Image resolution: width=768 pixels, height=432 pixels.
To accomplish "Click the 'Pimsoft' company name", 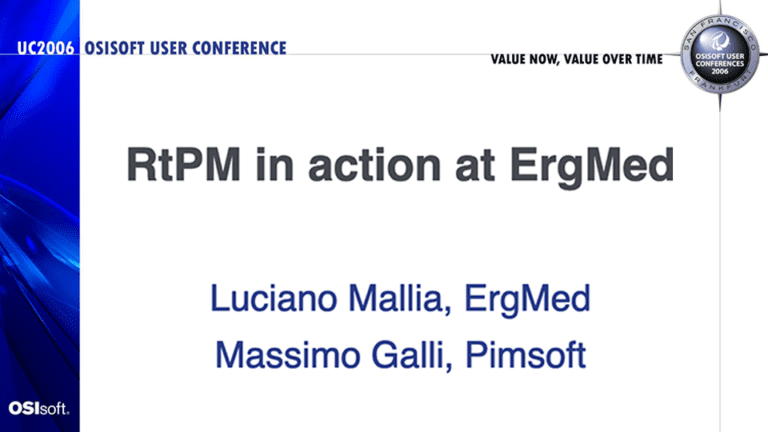I will (x=525, y=355).
